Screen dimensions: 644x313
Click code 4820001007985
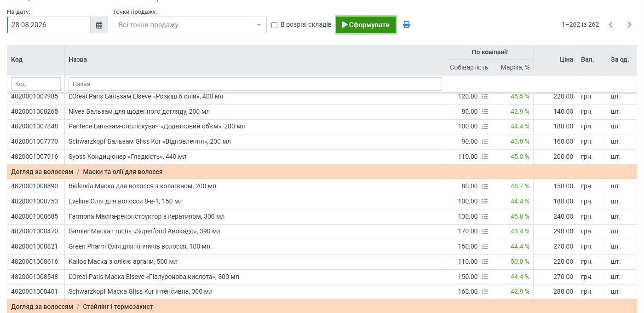[34, 97]
